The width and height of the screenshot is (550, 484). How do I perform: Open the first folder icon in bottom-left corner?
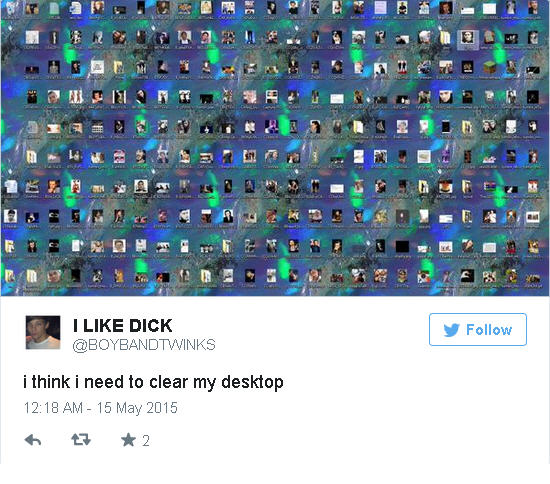(x=9, y=276)
